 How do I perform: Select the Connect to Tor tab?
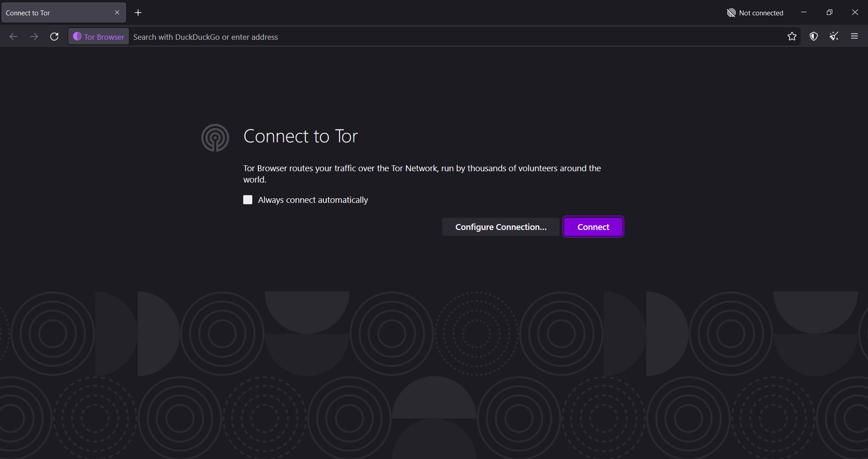[x=54, y=13]
